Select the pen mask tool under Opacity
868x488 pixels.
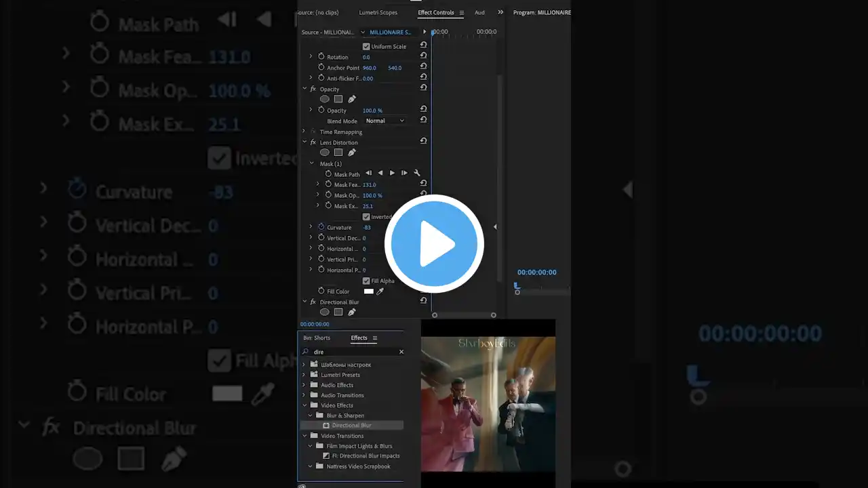[352, 99]
